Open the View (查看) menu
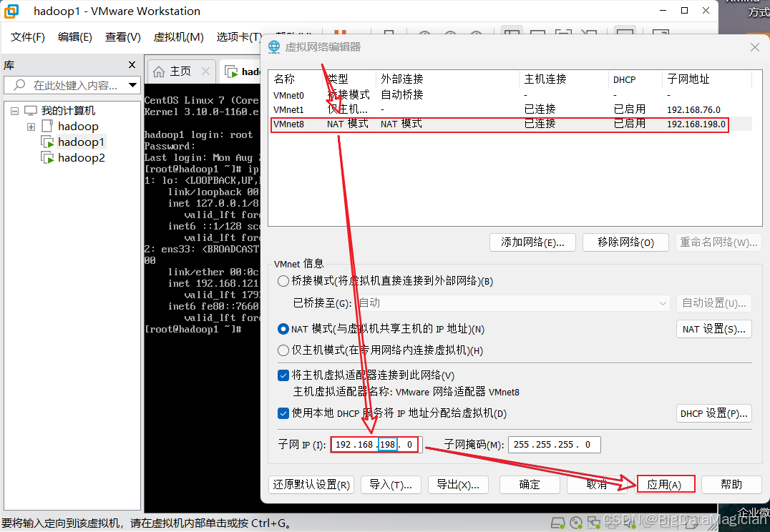Viewport: 770px width, 532px height. pos(123,37)
